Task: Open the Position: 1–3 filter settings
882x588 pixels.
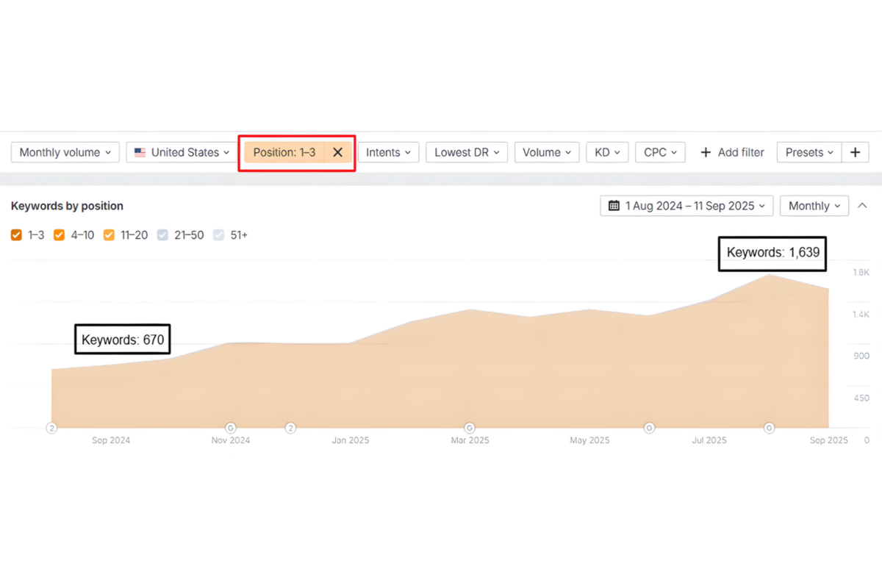Action: pos(284,152)
